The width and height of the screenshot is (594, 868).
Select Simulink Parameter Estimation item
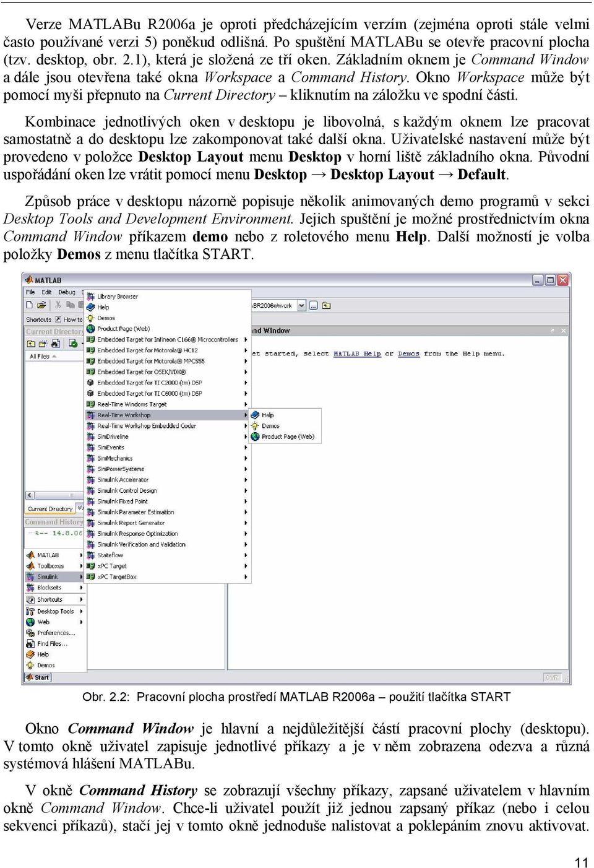(x=168, y=513)
